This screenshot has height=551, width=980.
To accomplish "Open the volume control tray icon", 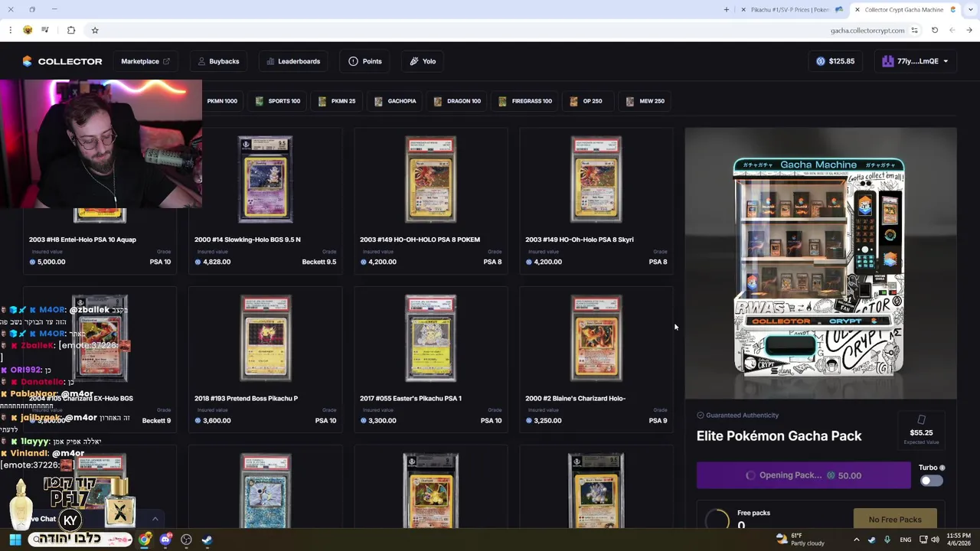I will [x=935, y=540].
